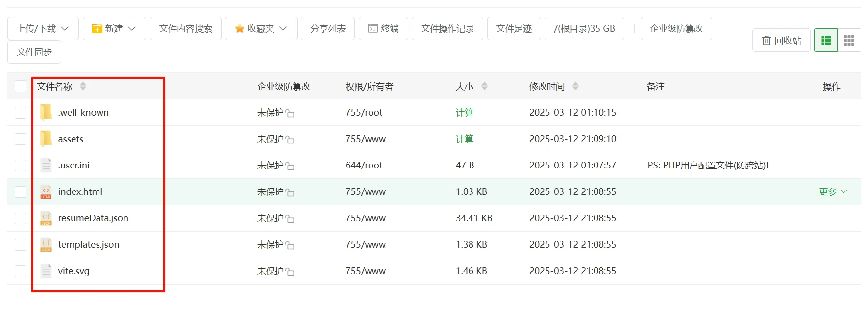Expand 更多 options for index.html

point(832,191)
